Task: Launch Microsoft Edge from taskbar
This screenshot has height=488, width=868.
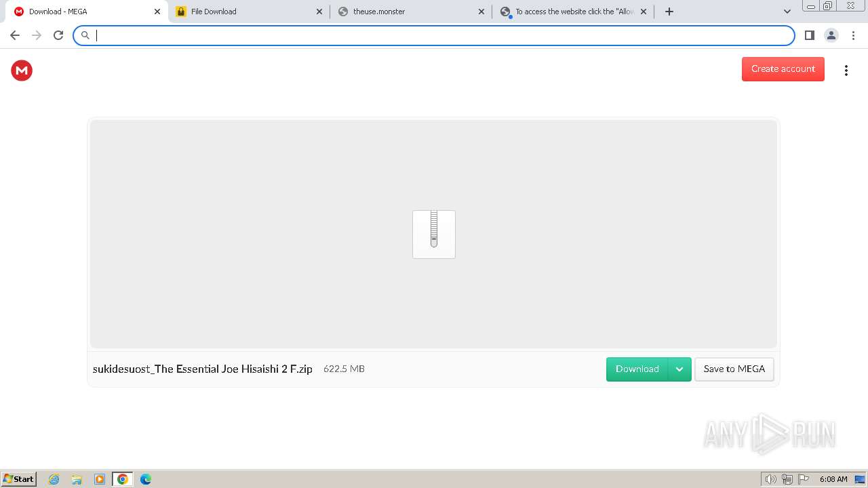Action: point(146,479)
